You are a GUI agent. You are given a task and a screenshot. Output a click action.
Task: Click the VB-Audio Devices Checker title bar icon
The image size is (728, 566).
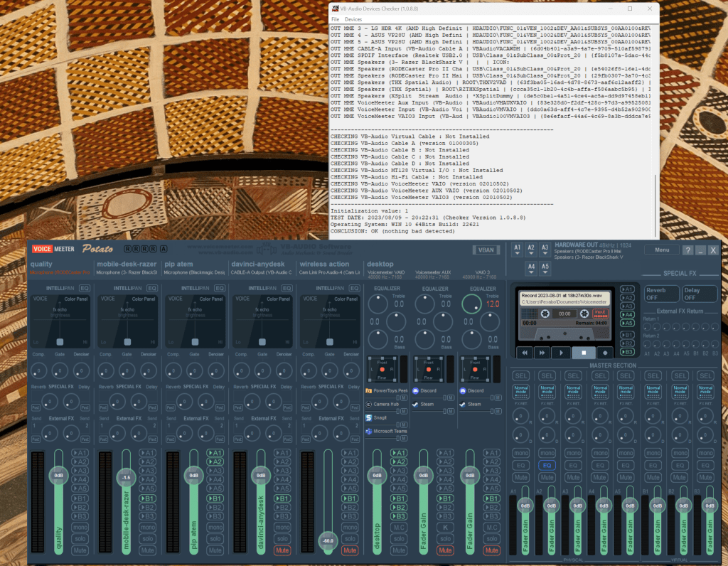[x=336, y=9]
